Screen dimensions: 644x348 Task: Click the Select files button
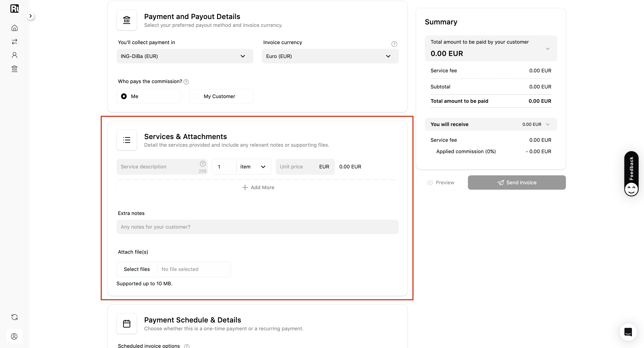point(137,269)
